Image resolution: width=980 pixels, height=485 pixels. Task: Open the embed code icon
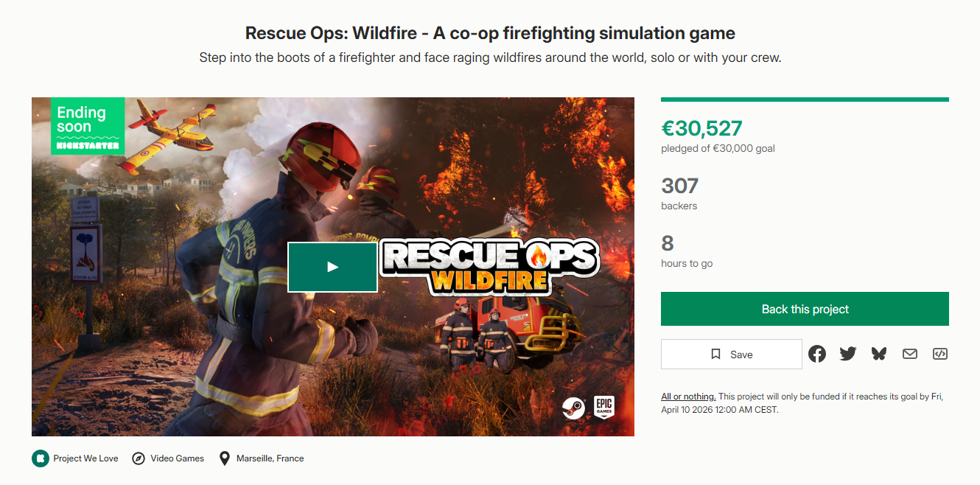(940, 354)
